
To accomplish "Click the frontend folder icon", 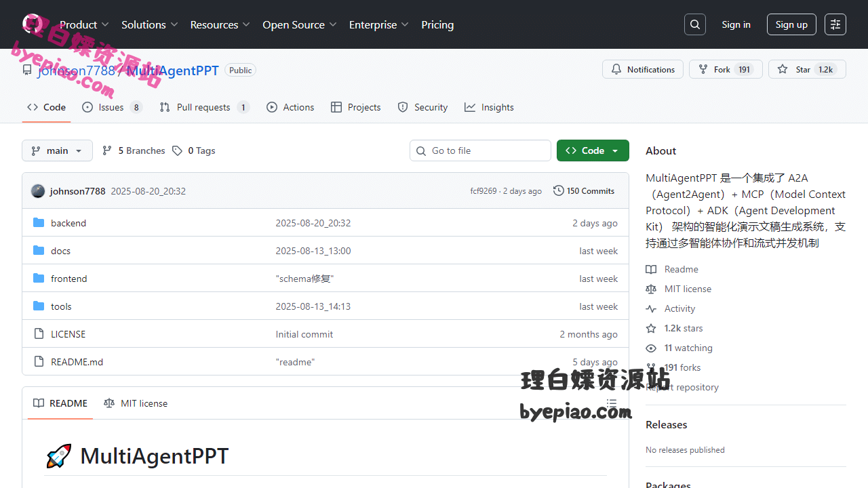I will point(39,279).
